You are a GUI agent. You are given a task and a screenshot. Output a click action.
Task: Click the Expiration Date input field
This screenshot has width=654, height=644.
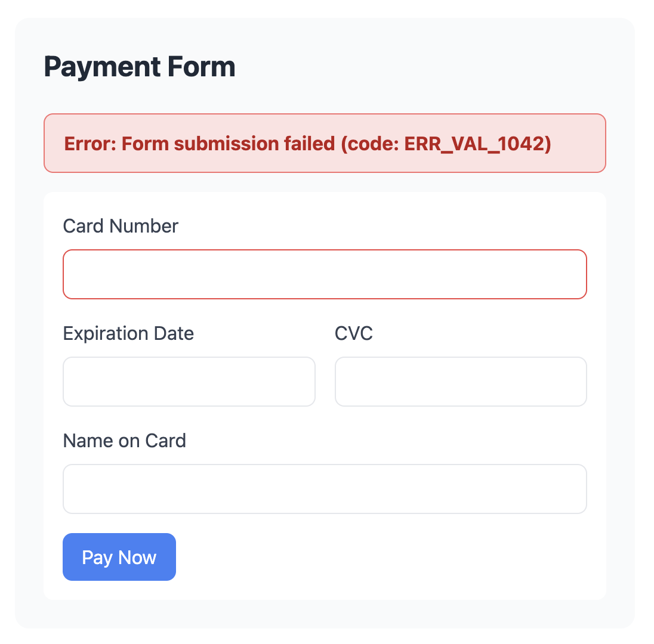[x=189, y=381]
